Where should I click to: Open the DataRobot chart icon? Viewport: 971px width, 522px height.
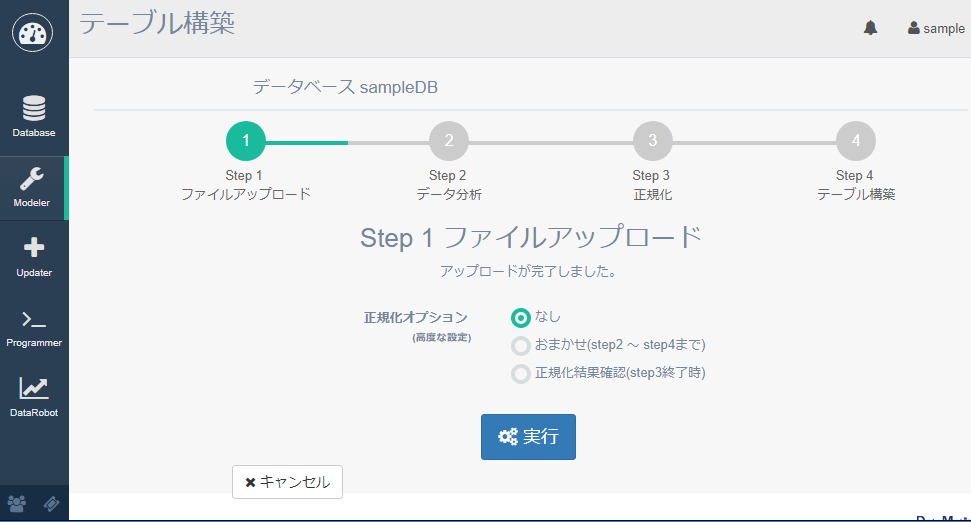(34, 396)
